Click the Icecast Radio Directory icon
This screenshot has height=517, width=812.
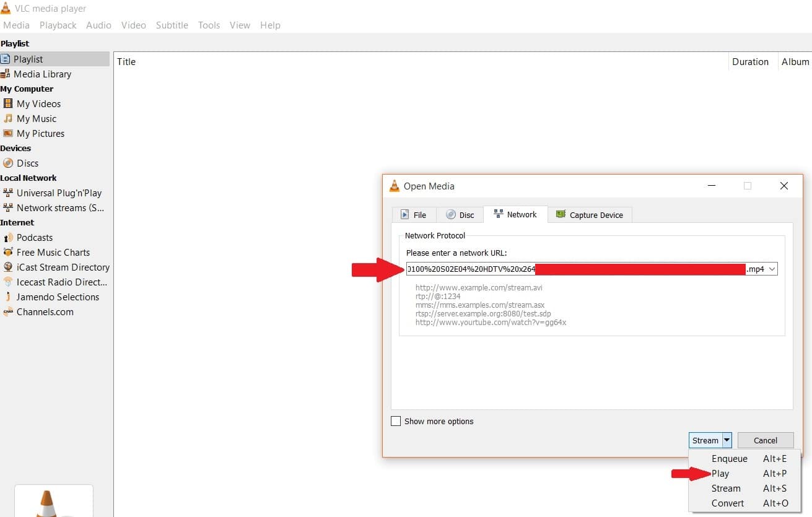click(8, 282)
